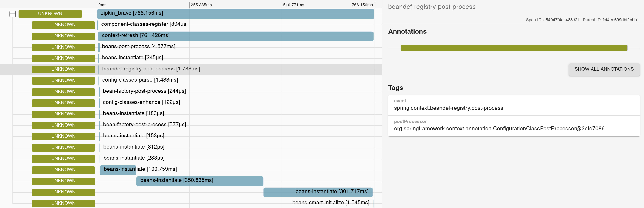Select the zipkin_brave 766.156ms span bar

point(236,14)
